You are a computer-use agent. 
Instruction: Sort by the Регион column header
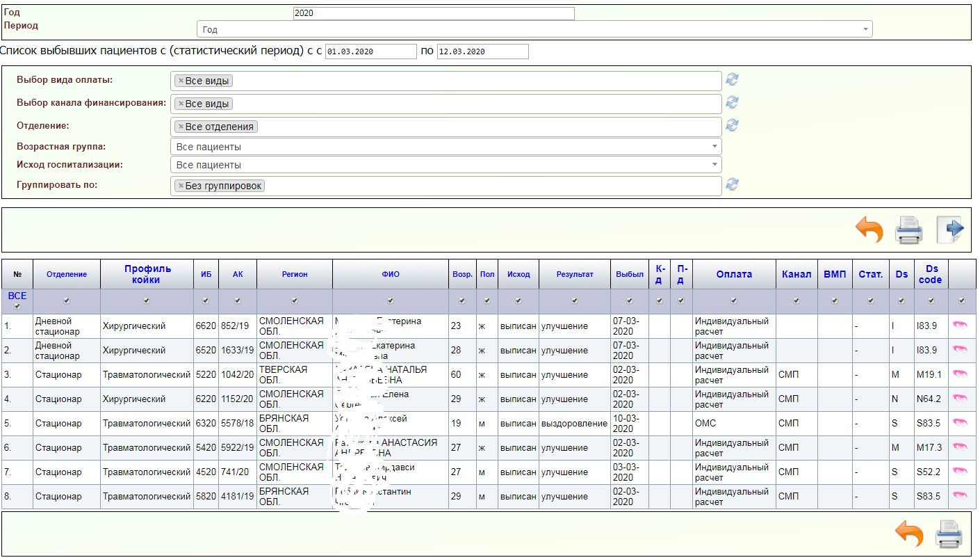coord(295,274)
